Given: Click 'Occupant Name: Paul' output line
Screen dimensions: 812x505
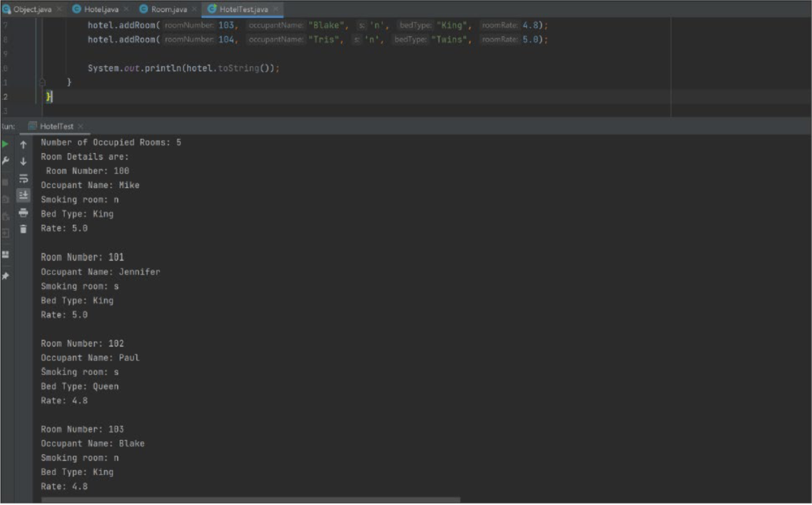Looking at the screenshot, I should [90, 358].
